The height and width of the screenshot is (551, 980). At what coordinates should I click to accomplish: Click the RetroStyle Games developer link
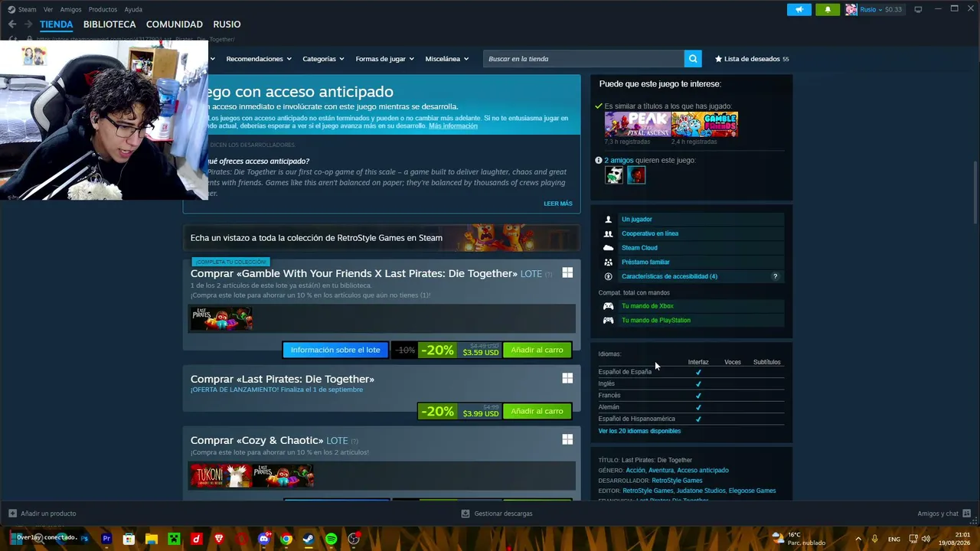tap(677, 481)
